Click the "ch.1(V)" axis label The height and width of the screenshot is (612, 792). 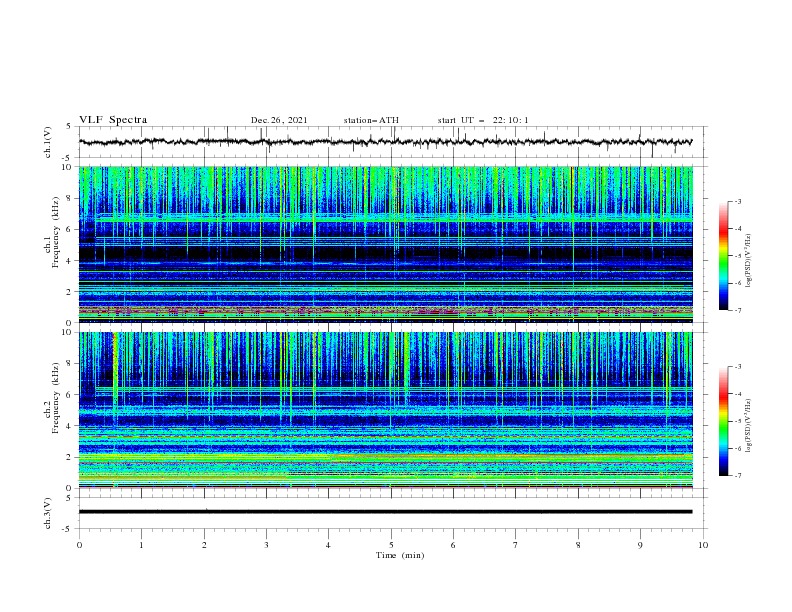point(47,142)
